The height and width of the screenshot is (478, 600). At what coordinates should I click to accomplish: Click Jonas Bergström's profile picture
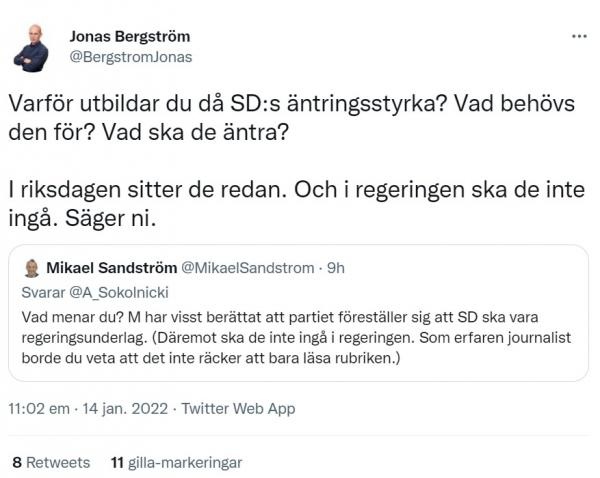32,49
